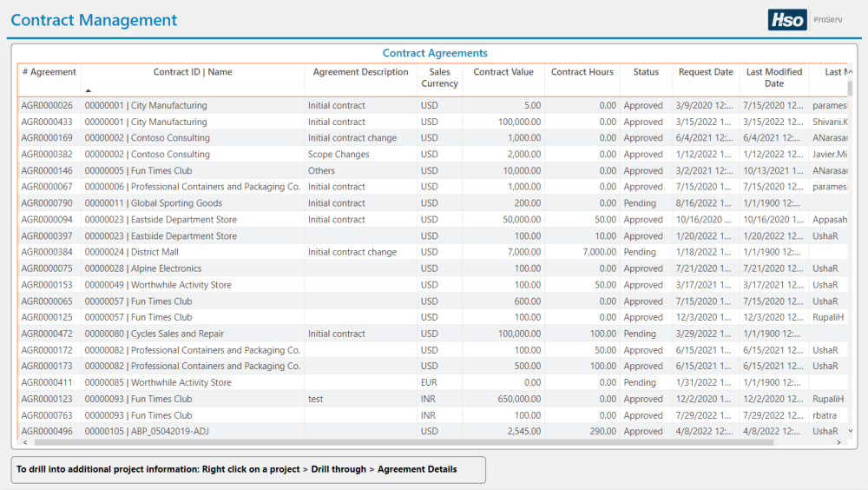Sort by Last Modified Date column header
868x490 pixels.
(x=774, y=77)
